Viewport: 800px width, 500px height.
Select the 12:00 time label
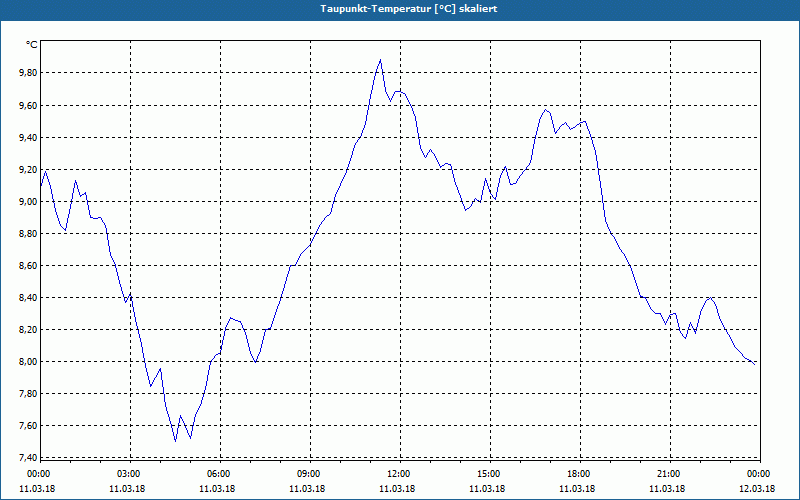(399, 474)
